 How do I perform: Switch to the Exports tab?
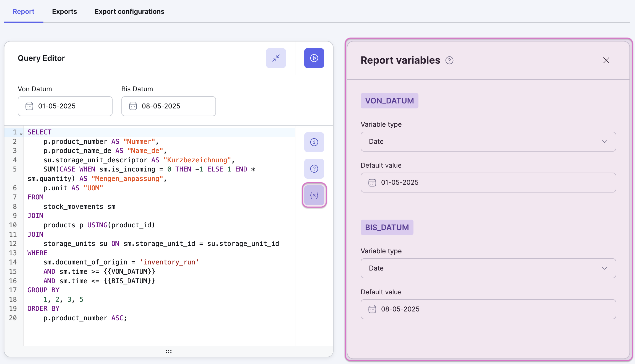(64, 12)
